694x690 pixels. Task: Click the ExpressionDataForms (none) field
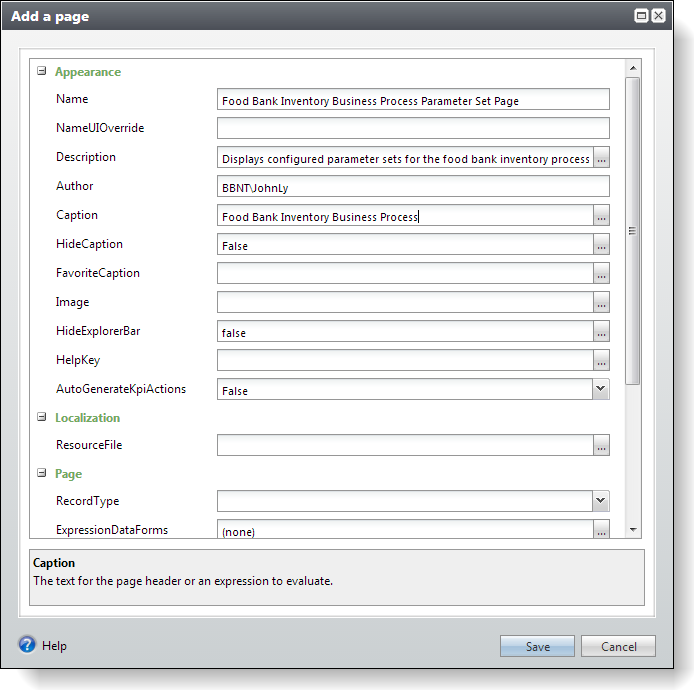point(405,529)
